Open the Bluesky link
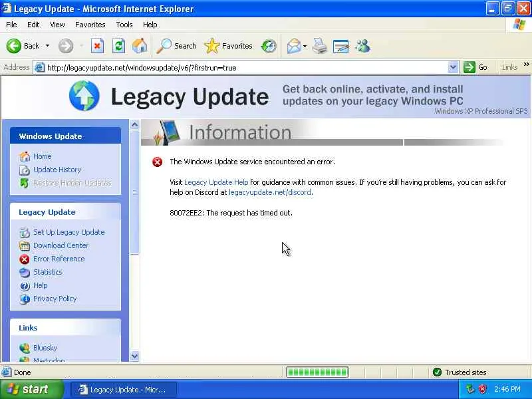532x399 pixels. pos(45,348)
